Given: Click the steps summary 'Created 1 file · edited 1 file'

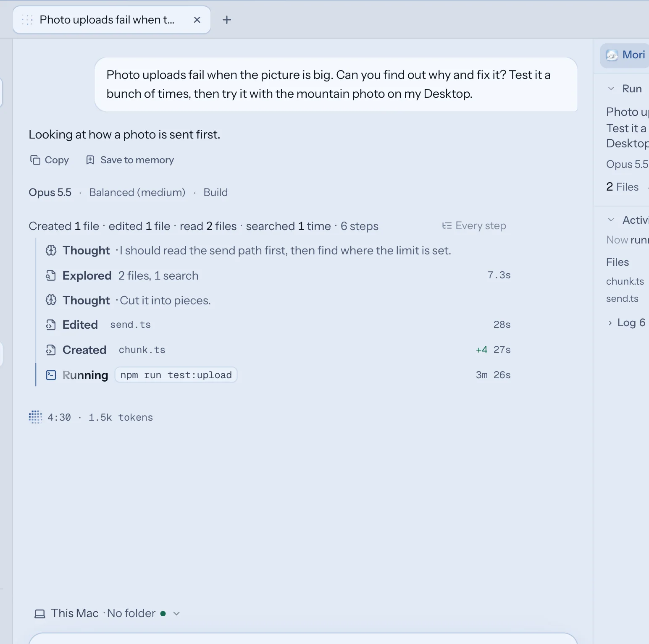Looking at the screenshot, I should (x=100, y=226).
